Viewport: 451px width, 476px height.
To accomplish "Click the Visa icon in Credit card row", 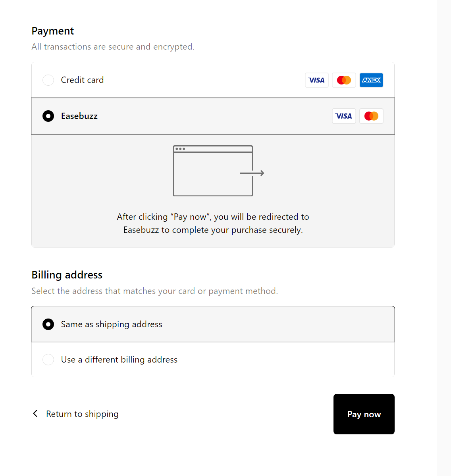I will [x=317, y=80].
